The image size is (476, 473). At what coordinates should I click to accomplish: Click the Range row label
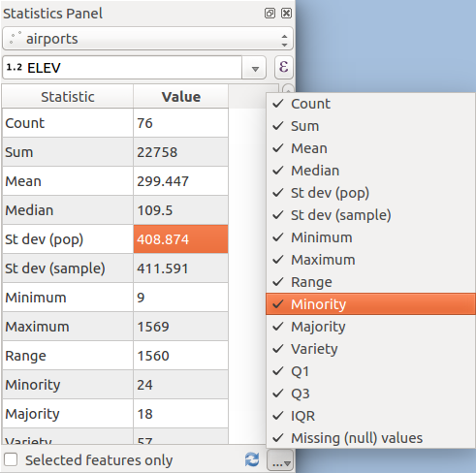[x=68, y=356]
